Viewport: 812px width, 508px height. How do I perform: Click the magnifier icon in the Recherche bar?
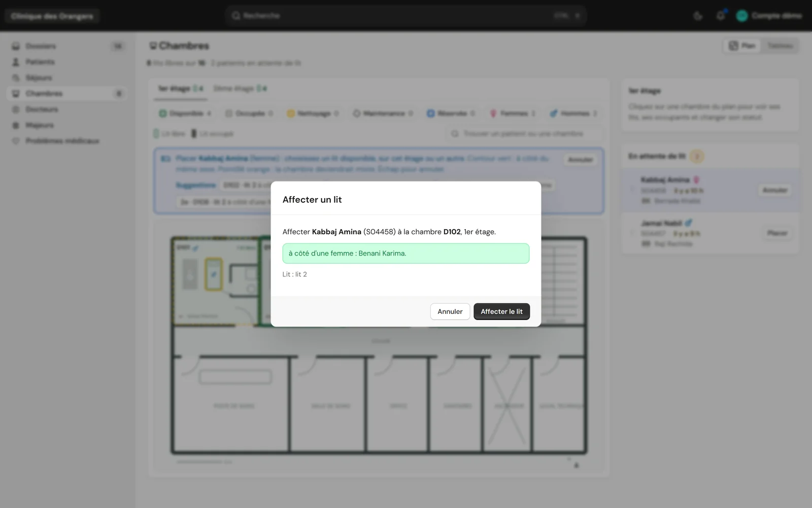coord(236,16)
